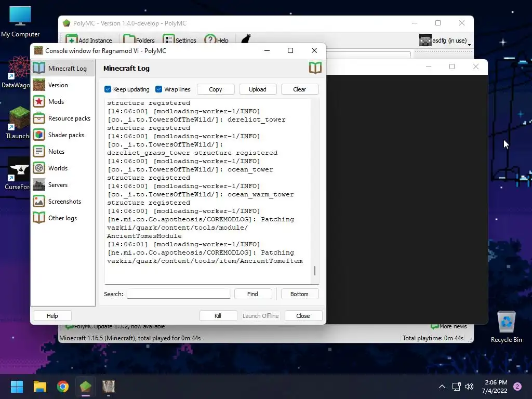Viewport: 532px width, 399px height.
Task: Open the notification badge in taskbar
Action: 517,387
